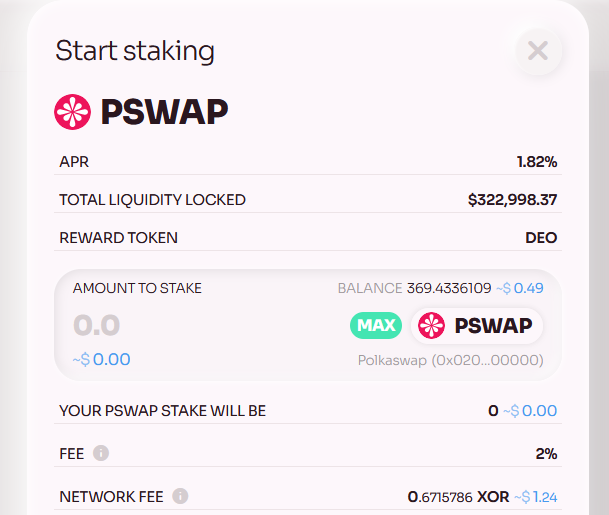Click the large PSWAP logo icon

[73, 112]
